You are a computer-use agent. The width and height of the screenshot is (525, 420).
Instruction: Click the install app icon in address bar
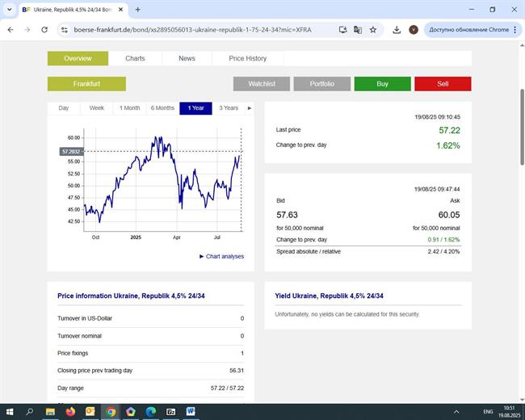pos(342,30)
